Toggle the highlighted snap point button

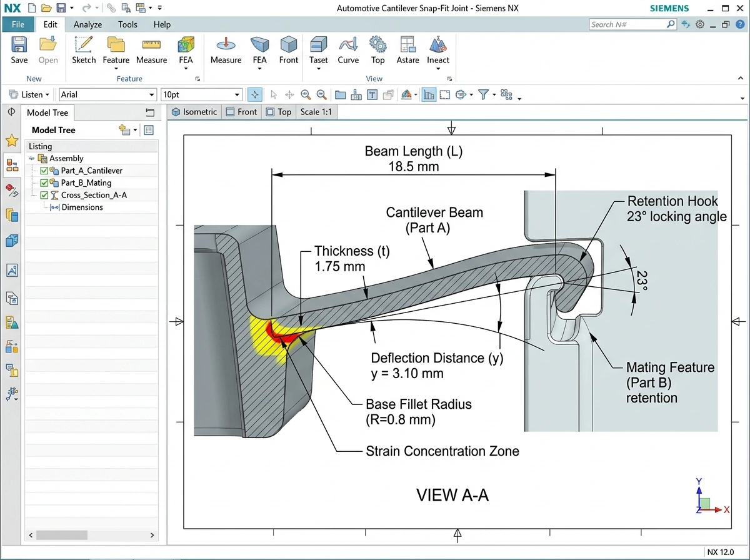coord(254,95)
